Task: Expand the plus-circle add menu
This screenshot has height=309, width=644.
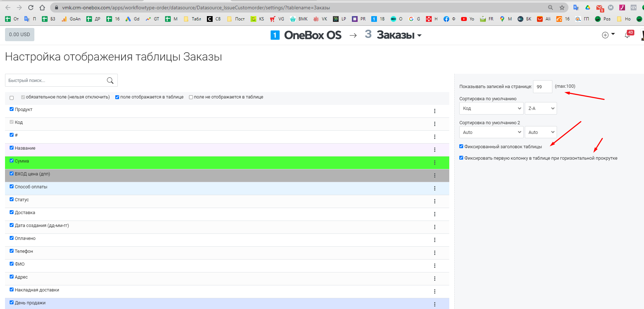Action: pyautogui.click(x=608, y=35)
